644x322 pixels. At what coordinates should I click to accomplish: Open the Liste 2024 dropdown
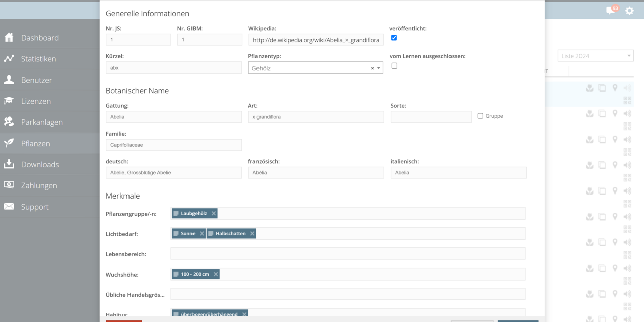coord(596,56)
